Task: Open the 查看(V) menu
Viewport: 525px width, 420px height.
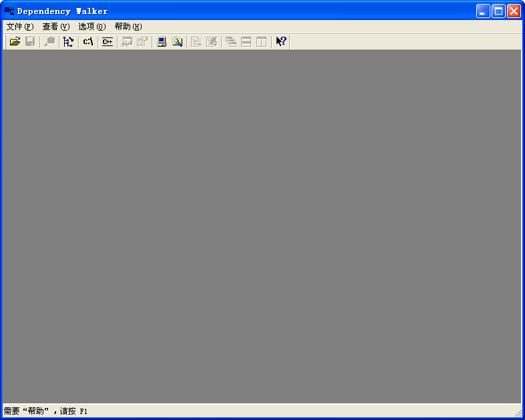Action: pos(55,27)
